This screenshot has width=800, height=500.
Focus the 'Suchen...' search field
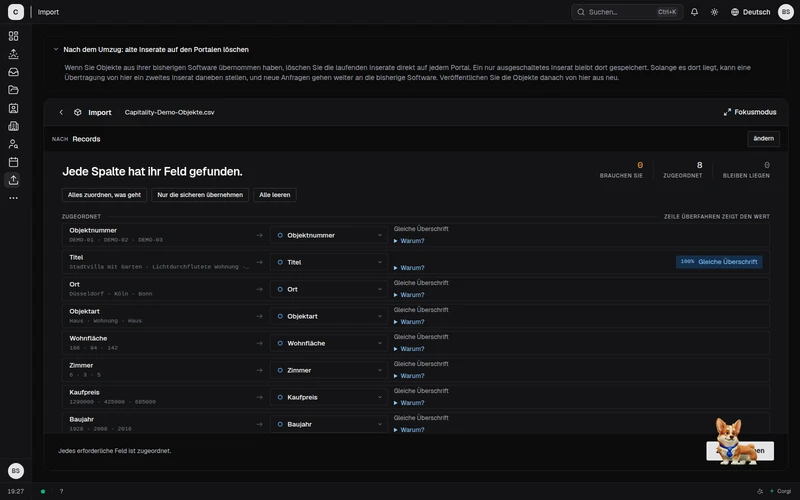point(627,12)
